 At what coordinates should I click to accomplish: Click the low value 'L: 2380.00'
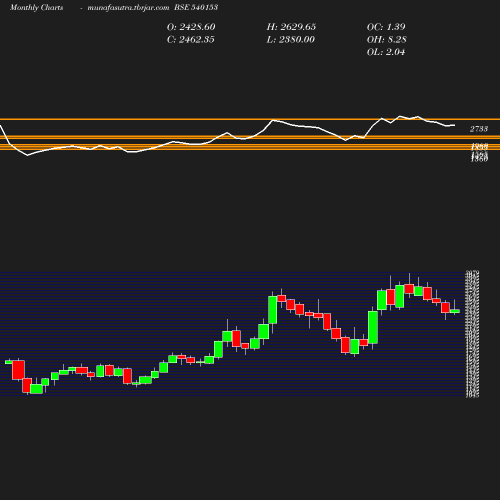tap(291, 40)
